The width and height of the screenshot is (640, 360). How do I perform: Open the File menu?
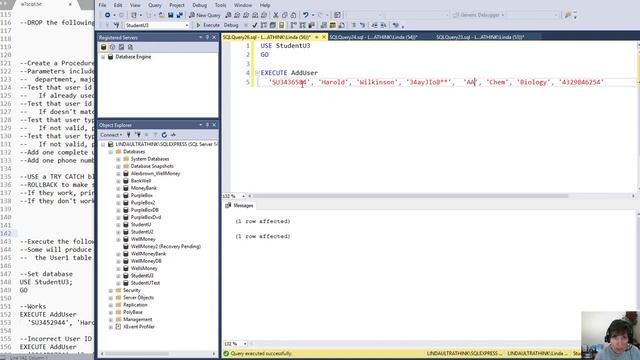click(x=102, y=5)
